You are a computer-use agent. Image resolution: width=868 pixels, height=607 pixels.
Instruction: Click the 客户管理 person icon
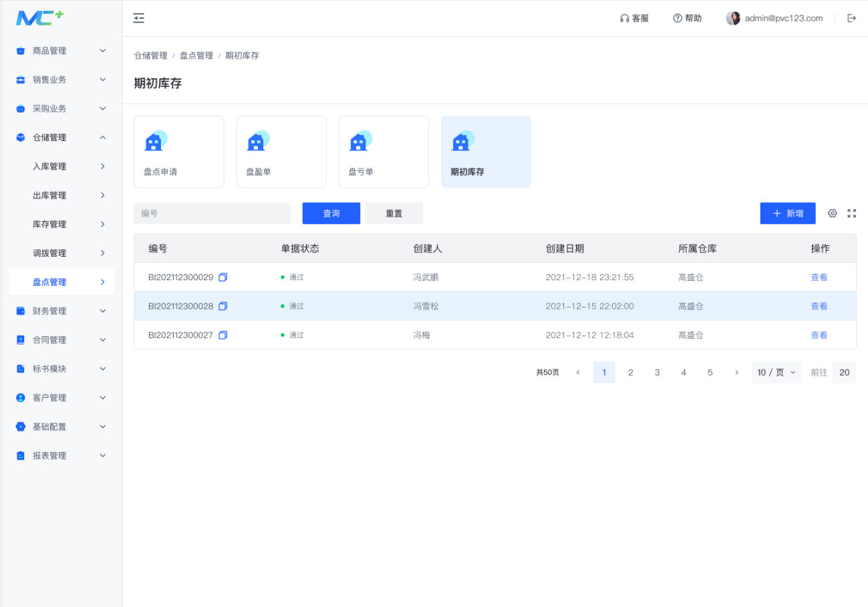(x=20, y=398)
